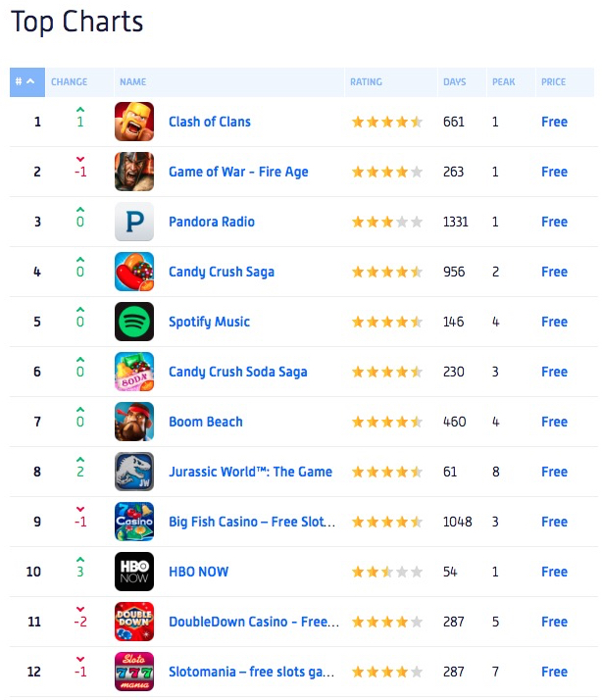Select the Spotify Music app icon
Image resolution: width=602 pixels, height=700 pixels.
tap(134, 322)
